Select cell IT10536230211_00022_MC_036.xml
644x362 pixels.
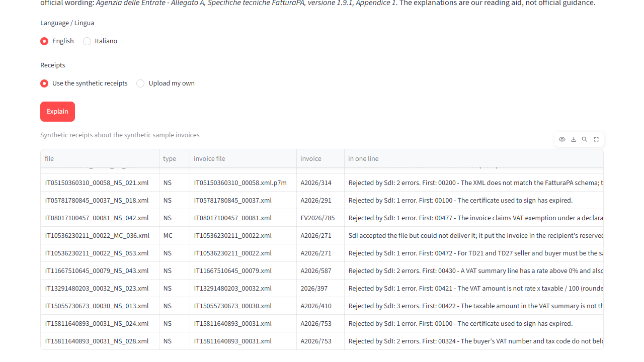pos(100,236)
